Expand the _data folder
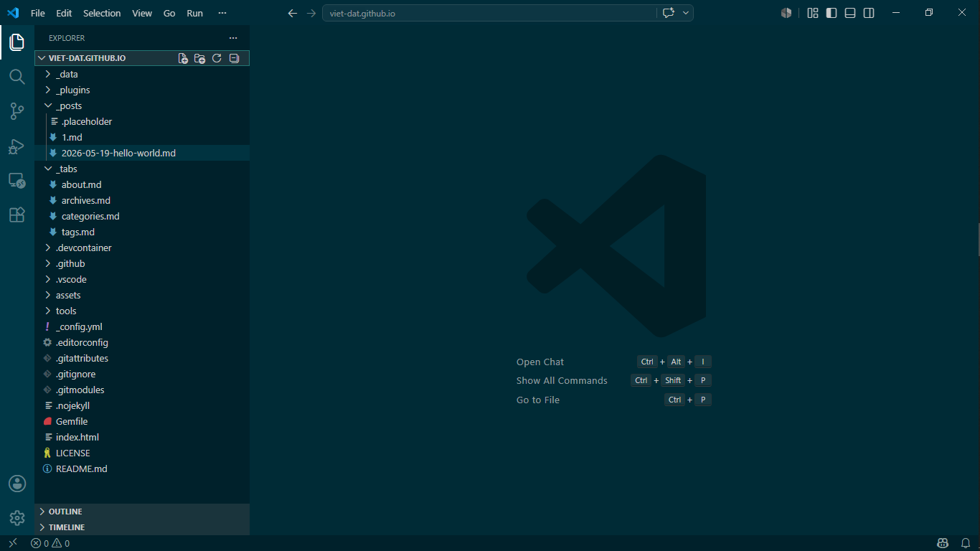 coord(142,74)
